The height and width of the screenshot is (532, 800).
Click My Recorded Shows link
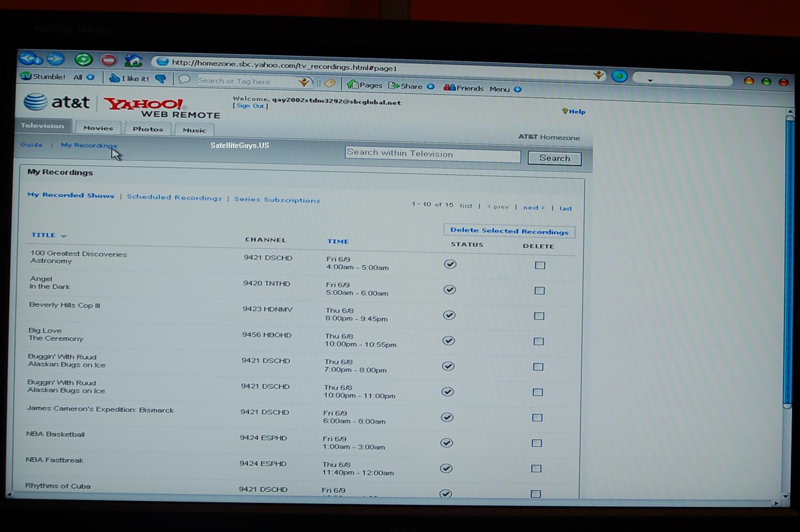click(71, 195)
